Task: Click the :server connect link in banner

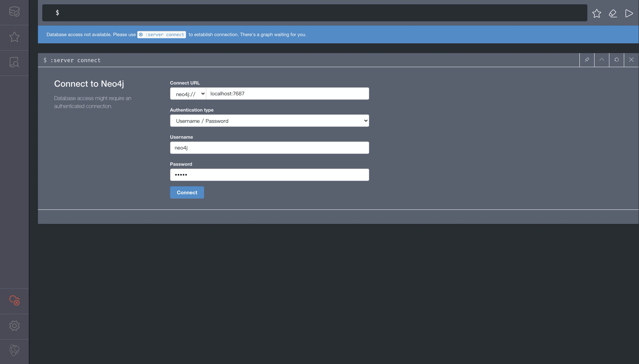Action: (161, 34)
